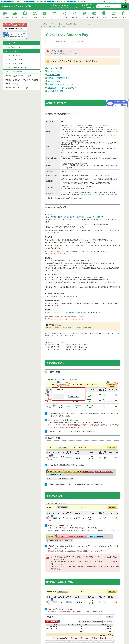Click the チャットボットで質問 side banner
The width and height of the screenshot is (129, 644).
point(14,36)
